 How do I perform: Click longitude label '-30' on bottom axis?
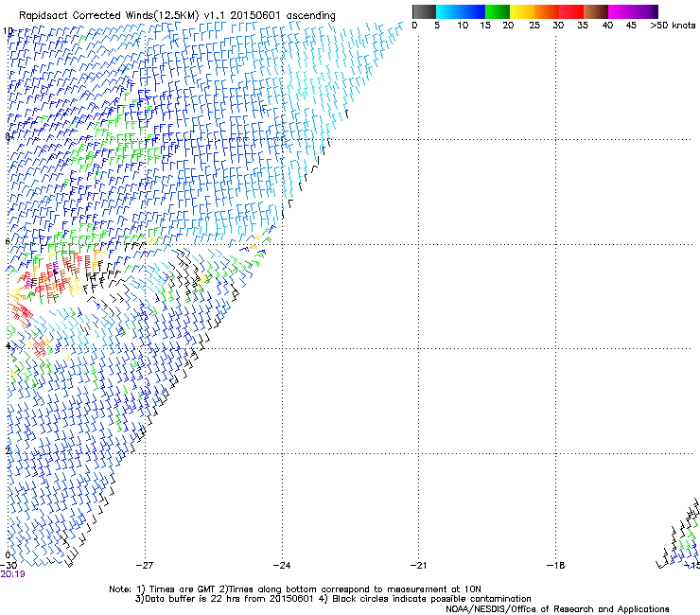point(9,566)
